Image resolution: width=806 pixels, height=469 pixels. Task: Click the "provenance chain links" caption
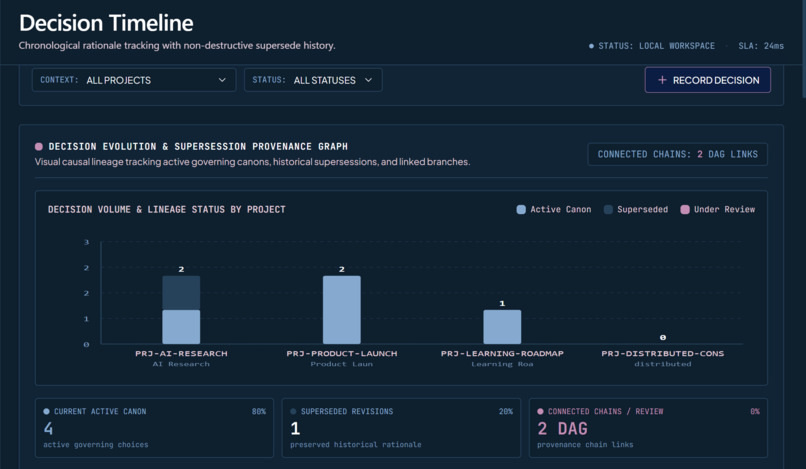pos(585,444)
